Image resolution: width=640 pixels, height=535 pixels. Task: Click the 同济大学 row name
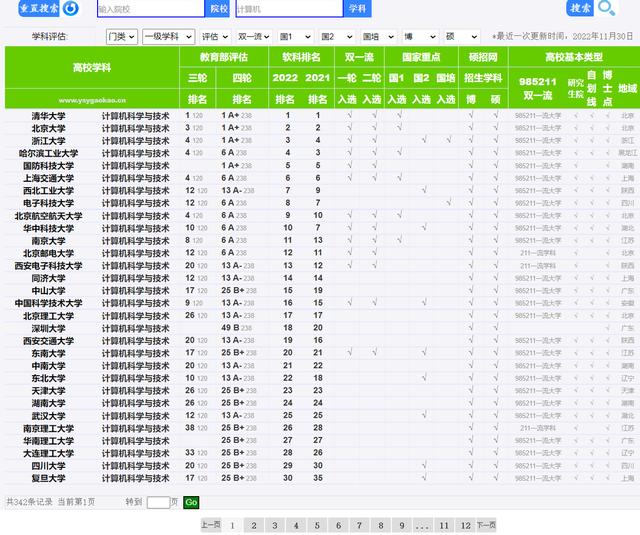[49, 279]
